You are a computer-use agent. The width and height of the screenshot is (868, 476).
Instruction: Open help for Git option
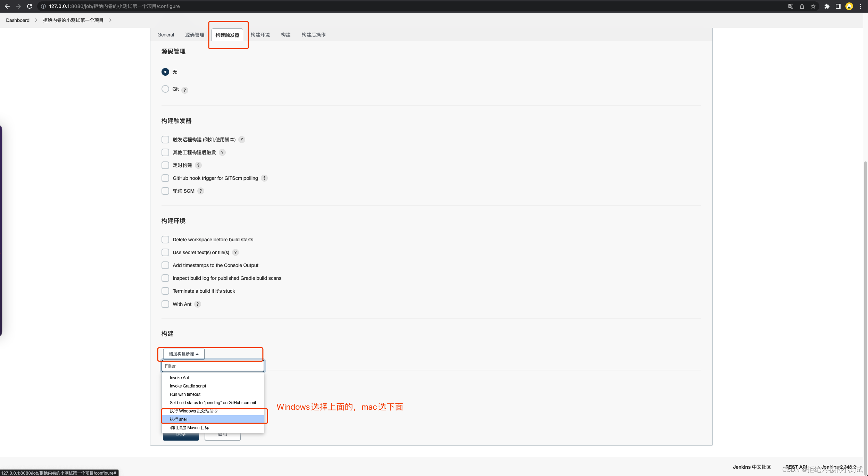click(185, 90)
